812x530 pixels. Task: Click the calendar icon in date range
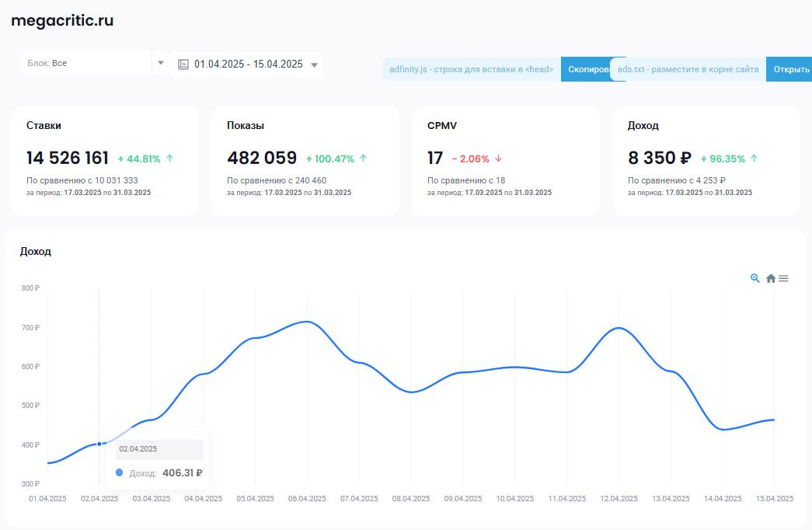183,65
